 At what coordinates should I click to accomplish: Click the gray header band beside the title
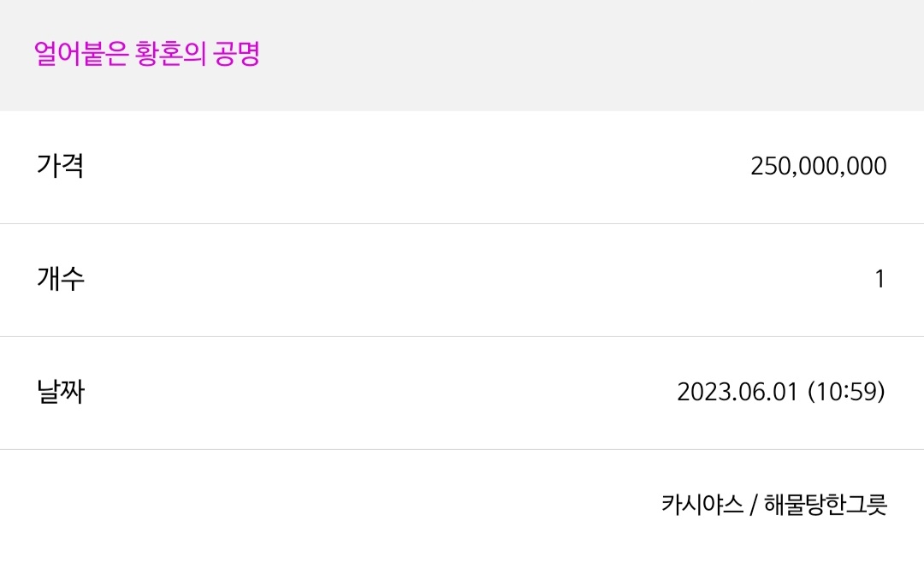(589, 55)
